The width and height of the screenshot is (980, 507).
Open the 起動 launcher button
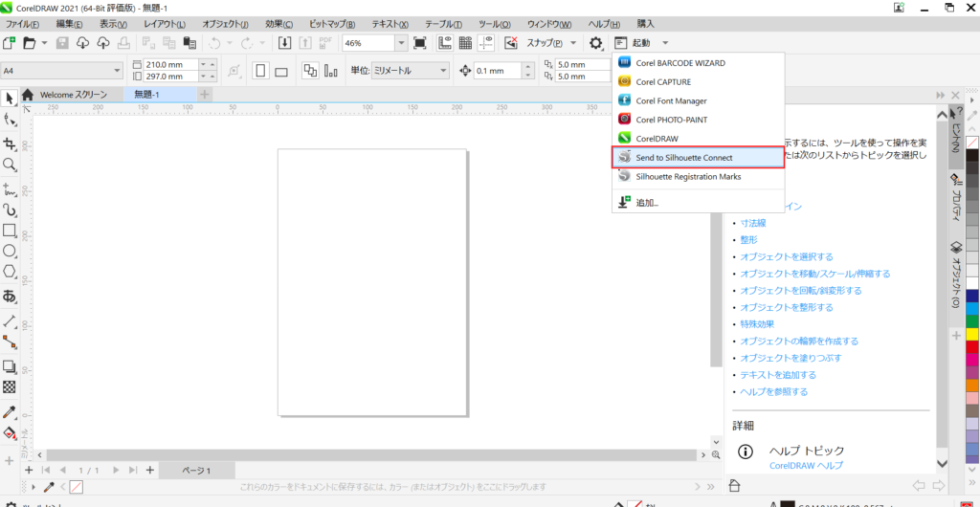point(633,42)
